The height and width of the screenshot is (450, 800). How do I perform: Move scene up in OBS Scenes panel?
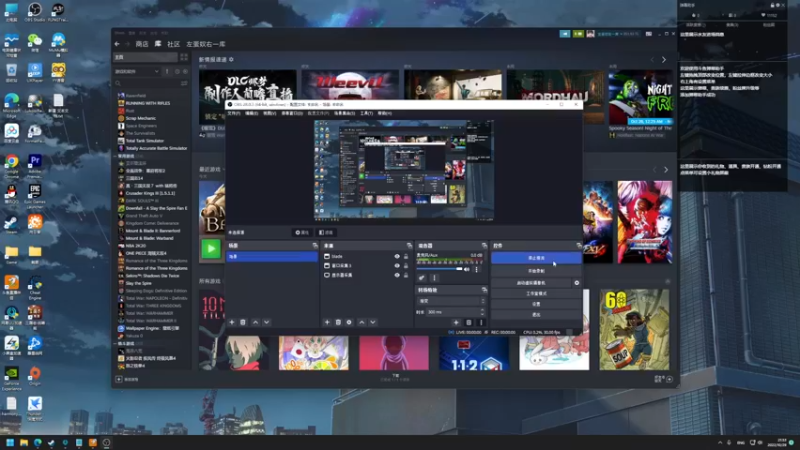(255, 322)
